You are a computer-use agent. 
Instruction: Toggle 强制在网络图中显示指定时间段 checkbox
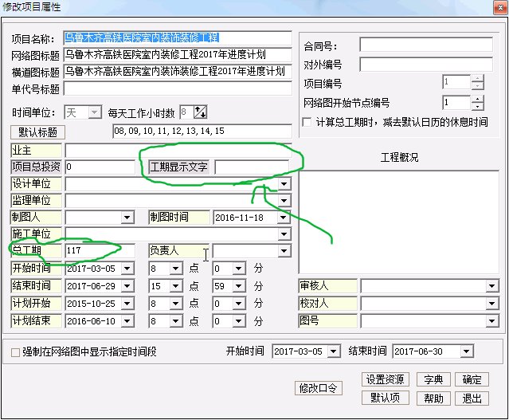coord(15,352)
